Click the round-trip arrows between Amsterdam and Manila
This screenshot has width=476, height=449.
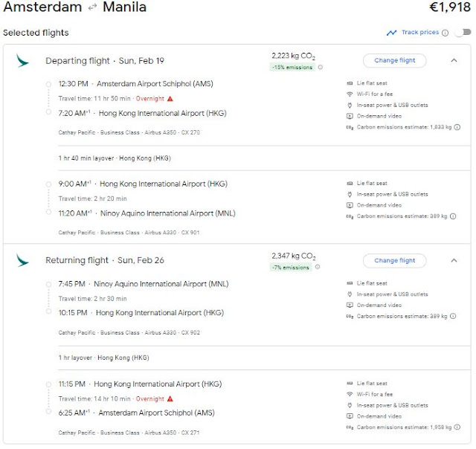(x=91, y=8)
